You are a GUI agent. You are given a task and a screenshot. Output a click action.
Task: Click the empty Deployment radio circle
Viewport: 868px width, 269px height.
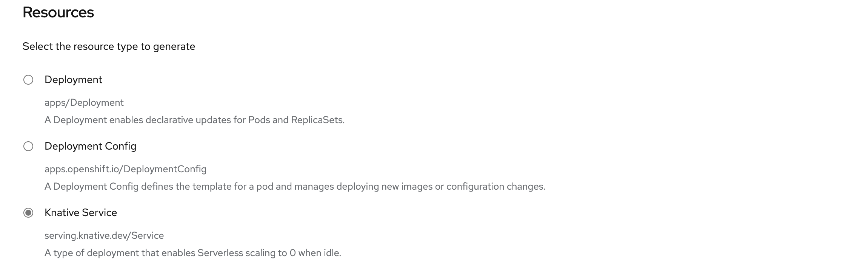click(x=28, y=80)
